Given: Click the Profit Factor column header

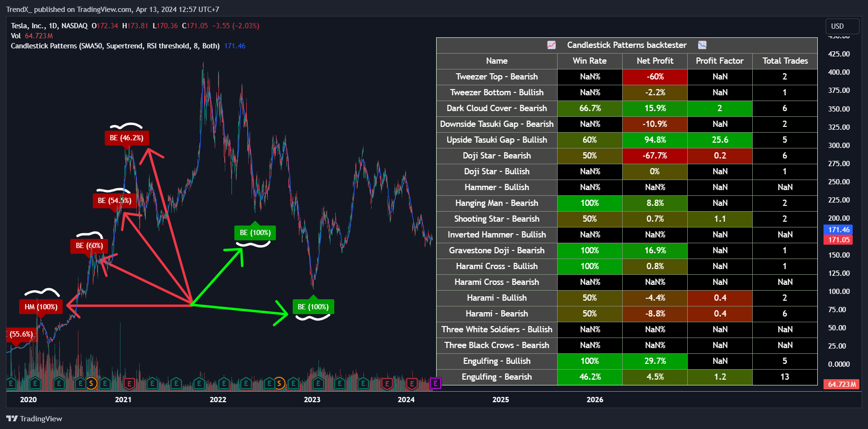Looking at the screenshot, I should [720, 61].
